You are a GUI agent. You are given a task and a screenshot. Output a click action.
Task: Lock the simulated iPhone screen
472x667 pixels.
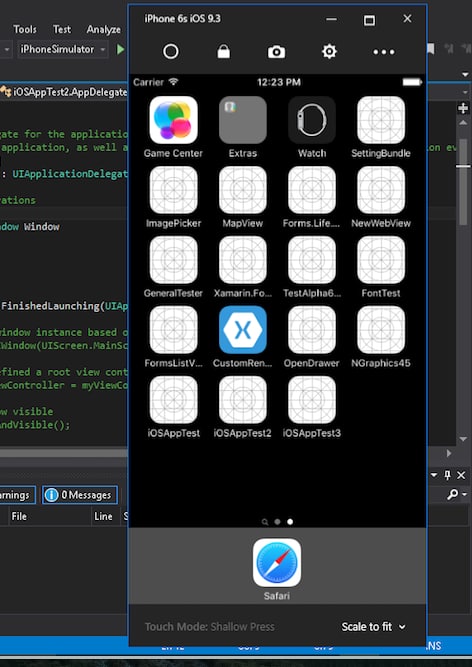click(223, 51)
